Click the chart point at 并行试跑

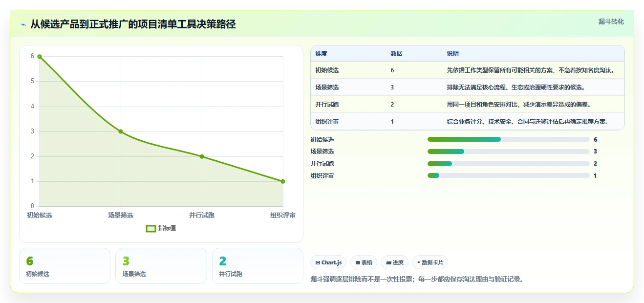click(202, 156)
